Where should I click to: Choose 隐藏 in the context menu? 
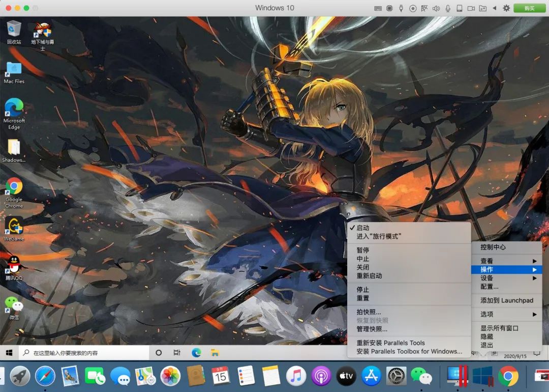coord(506,337)
